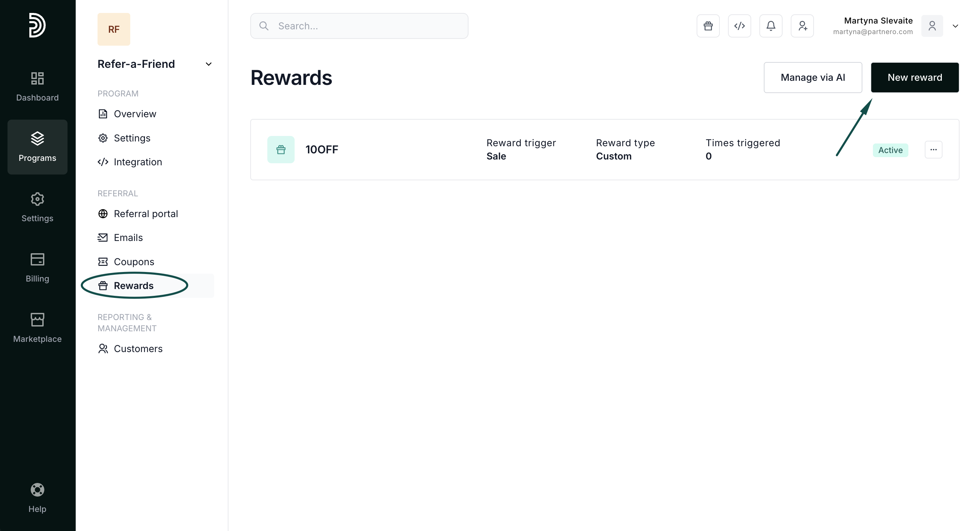This screenshot has height=531, width=980.
Task: Click the Manage via AI button
Action: click(813, 77)
